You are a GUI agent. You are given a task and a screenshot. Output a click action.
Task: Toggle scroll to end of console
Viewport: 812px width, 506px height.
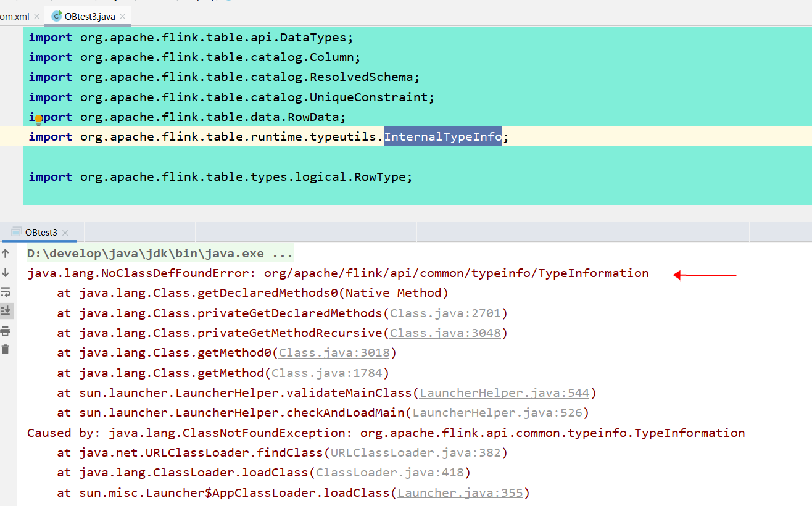(x=6, y=311)
